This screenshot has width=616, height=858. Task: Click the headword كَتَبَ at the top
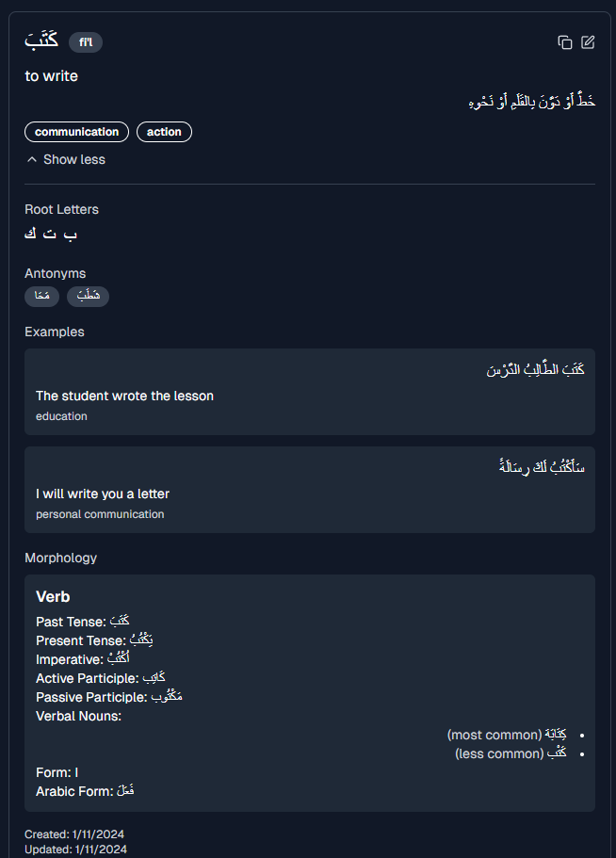click(x=42, y=41)
